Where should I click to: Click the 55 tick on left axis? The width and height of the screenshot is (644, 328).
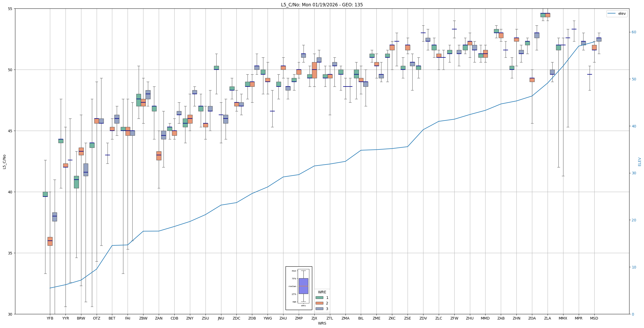(10, 9)
